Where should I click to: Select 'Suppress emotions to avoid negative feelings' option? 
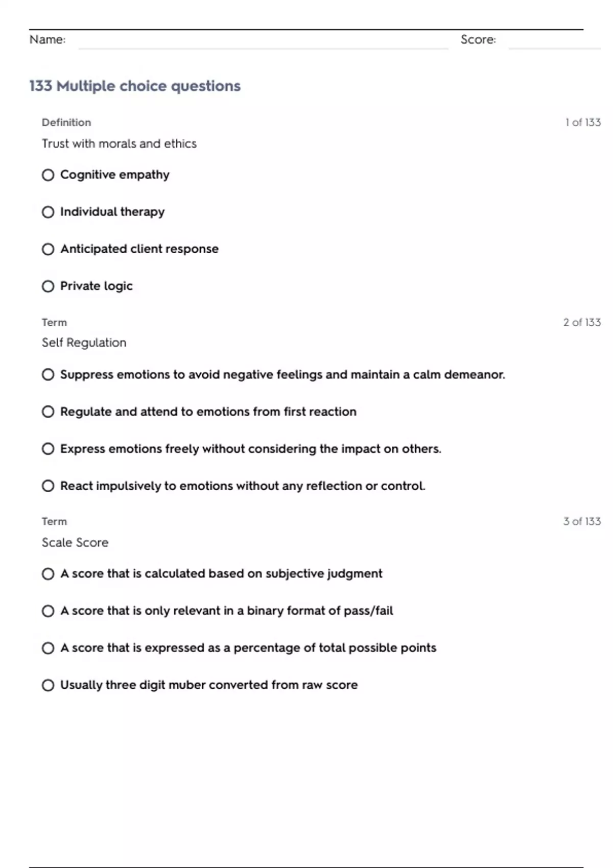[x=48, y=375]
